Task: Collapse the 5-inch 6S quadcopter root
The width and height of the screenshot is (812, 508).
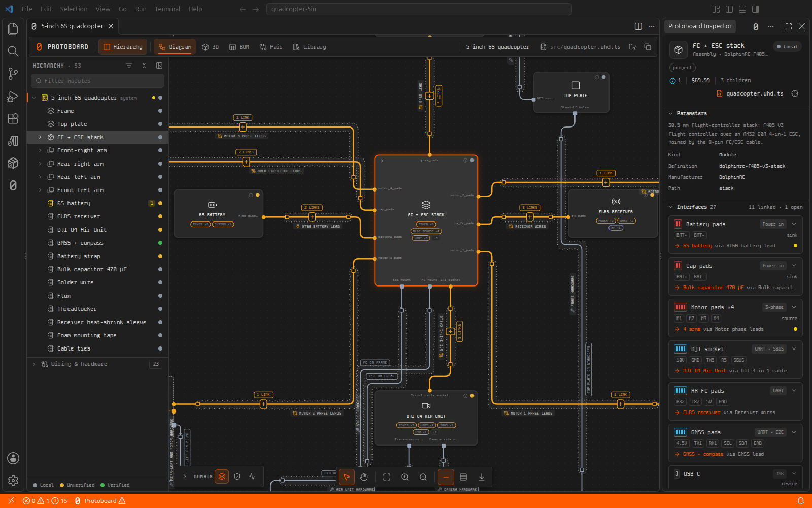Action: 34,98
